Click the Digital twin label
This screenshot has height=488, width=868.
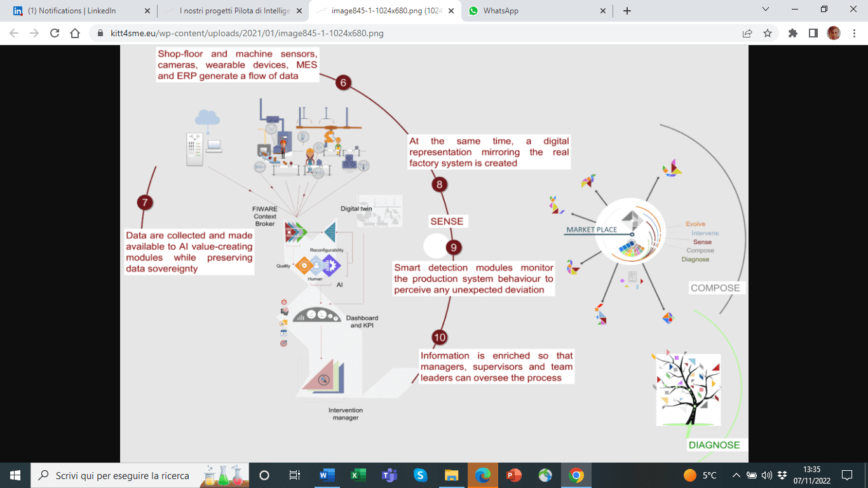point(356,208)
